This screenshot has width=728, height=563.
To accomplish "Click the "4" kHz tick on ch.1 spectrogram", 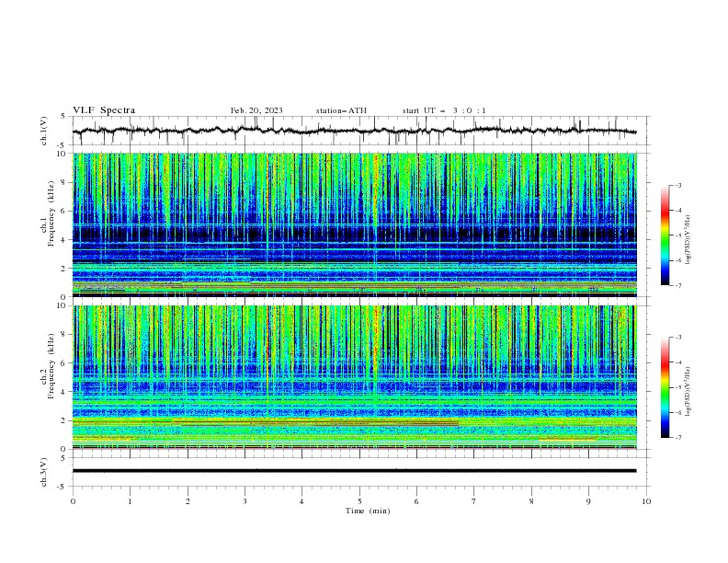I will (64, 240).
